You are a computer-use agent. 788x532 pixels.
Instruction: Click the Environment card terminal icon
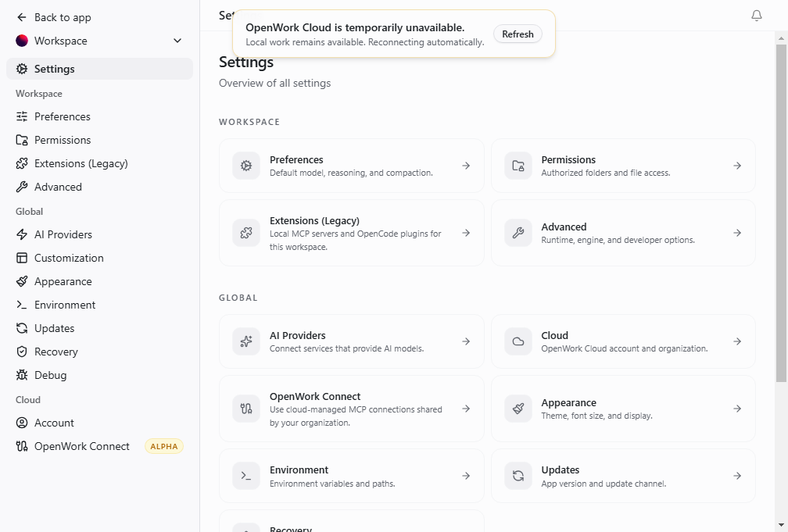click(x=246, y=476)
